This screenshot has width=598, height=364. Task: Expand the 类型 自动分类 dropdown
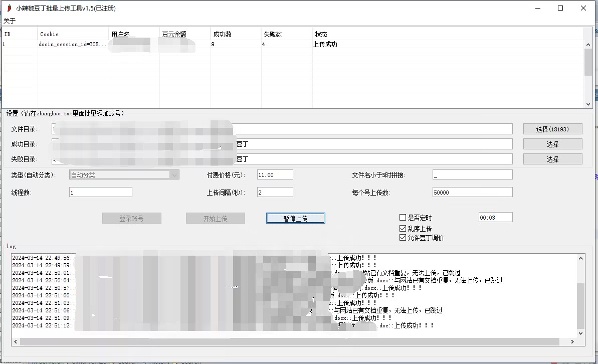(174, 175)
